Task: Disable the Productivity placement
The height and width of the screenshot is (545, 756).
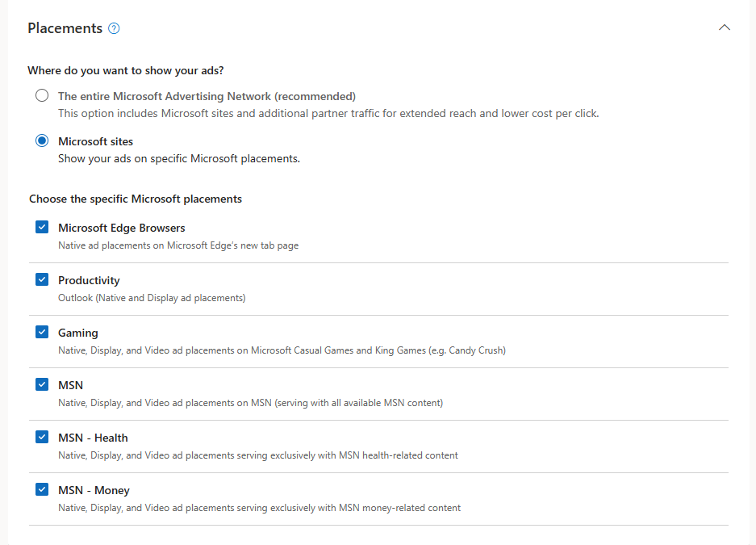Action: pos(41,279)
